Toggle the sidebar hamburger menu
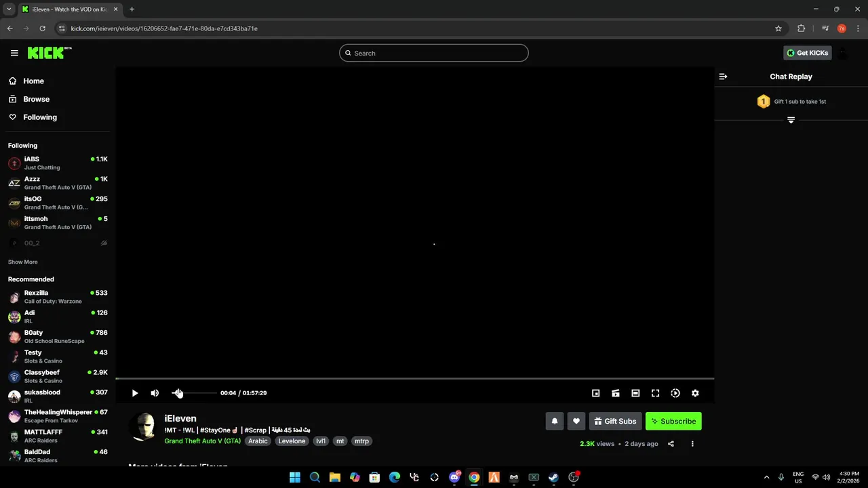Screen dimensions: 868x488 coord(14,53)
